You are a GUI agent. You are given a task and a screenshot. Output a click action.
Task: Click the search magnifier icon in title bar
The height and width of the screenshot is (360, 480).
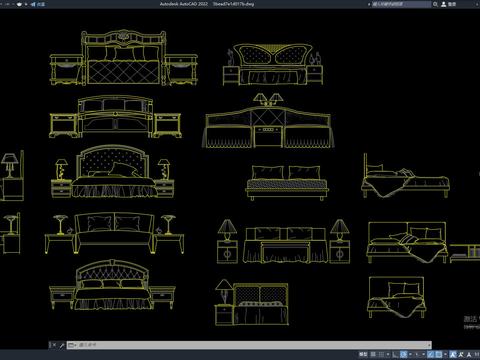(435, 4)
